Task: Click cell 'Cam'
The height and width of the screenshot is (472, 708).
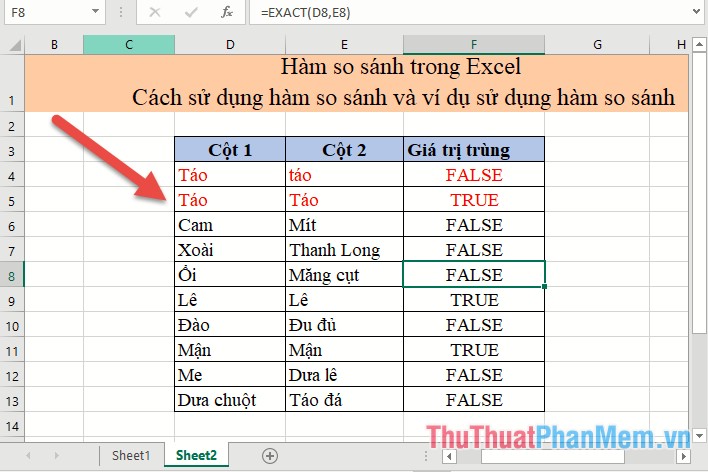Action: coord(230,224)
